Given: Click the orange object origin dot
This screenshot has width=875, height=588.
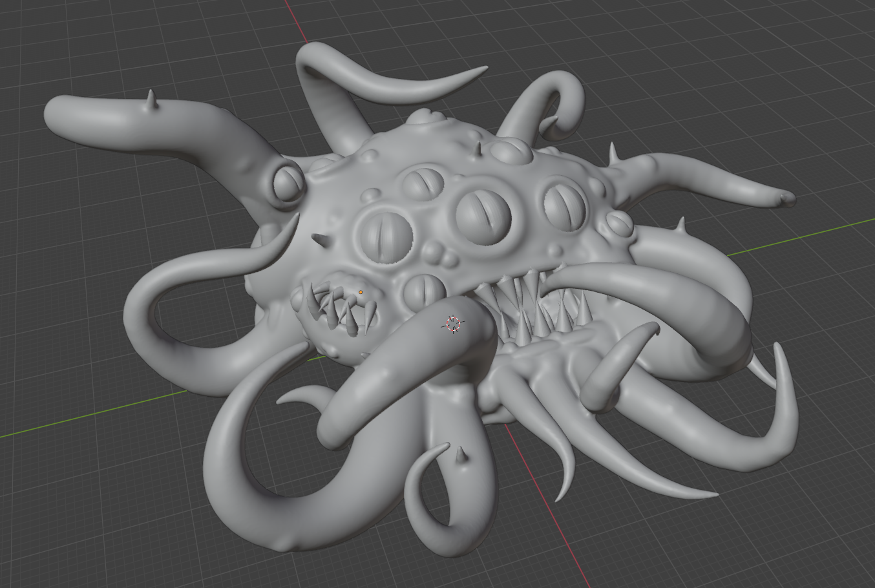Looking at the screenshot, I should (x=361, y=292).
